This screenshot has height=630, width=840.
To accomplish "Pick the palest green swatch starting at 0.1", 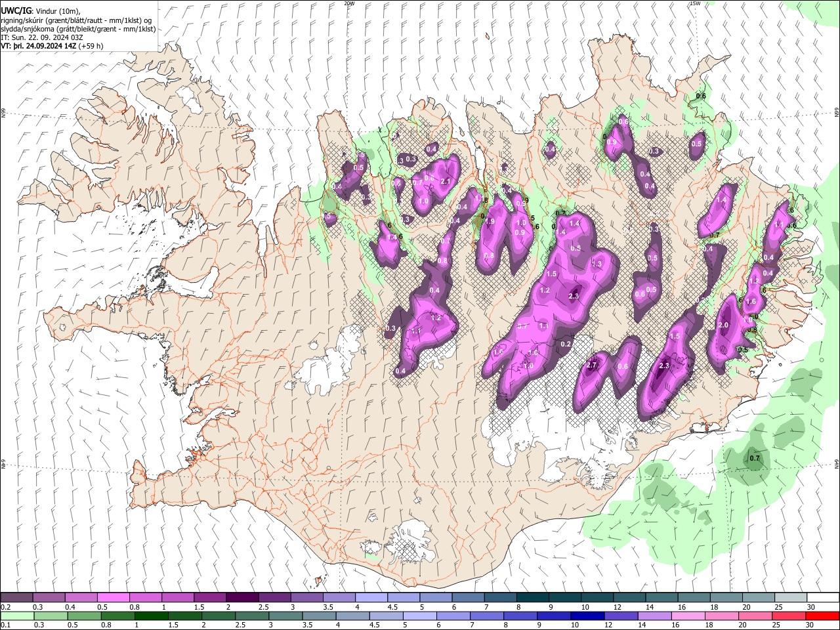I will point(17,616).
